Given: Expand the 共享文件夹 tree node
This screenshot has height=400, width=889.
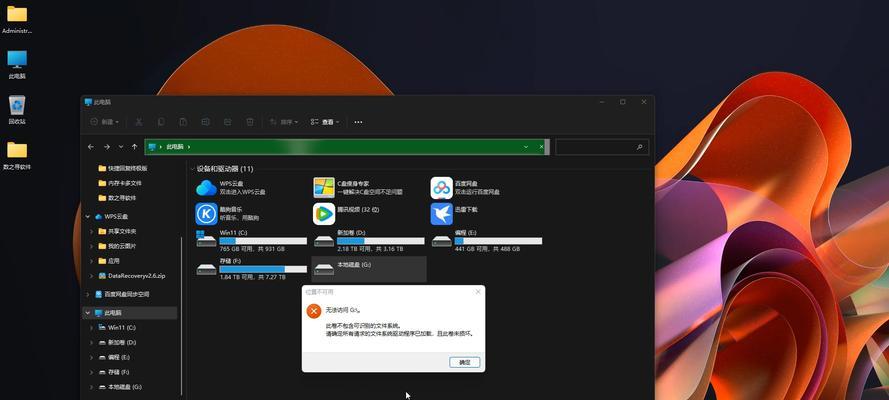Looking at the screenshot, I should point(92,231).
